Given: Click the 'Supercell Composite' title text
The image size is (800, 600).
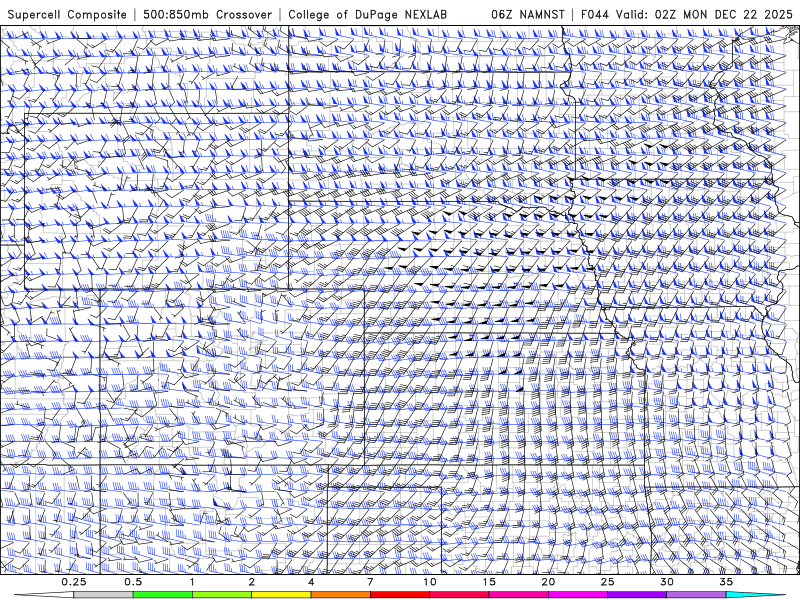Looking at the screenshot, I should [x=67, y=14].
